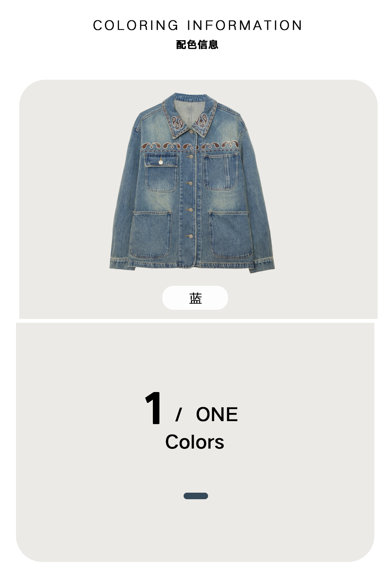Click the ONE text

217,414
